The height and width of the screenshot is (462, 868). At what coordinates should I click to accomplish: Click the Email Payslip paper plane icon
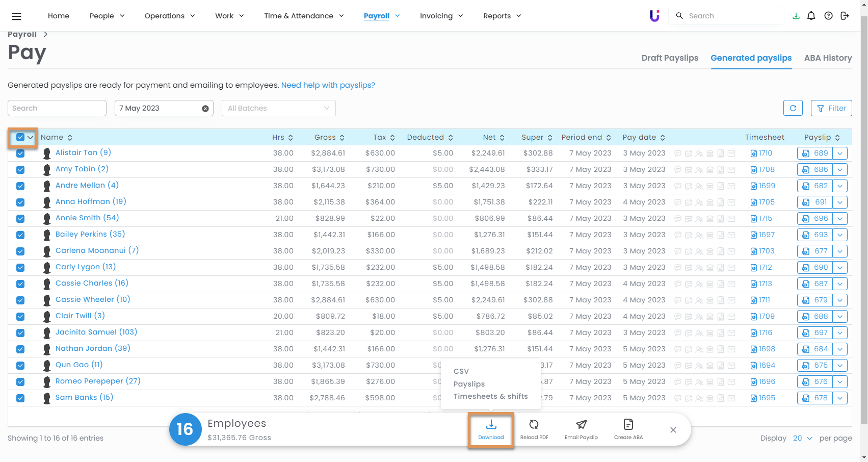coord(581,425)
